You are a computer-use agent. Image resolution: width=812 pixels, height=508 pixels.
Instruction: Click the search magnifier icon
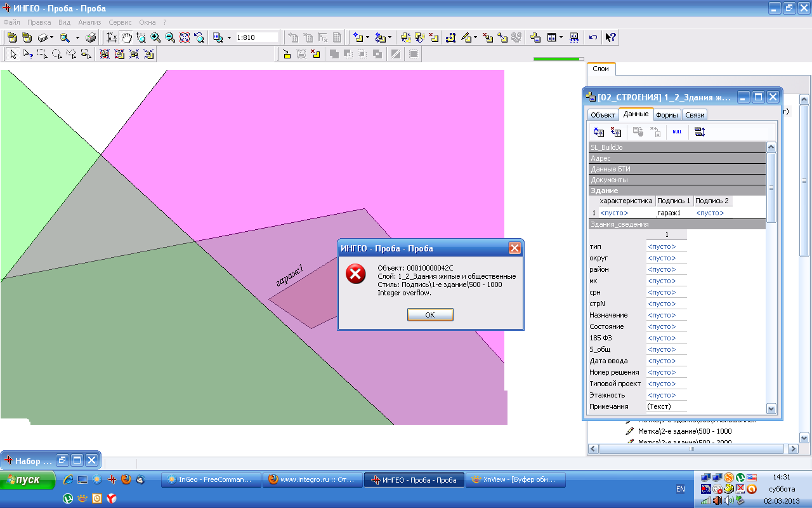(64, 37)
